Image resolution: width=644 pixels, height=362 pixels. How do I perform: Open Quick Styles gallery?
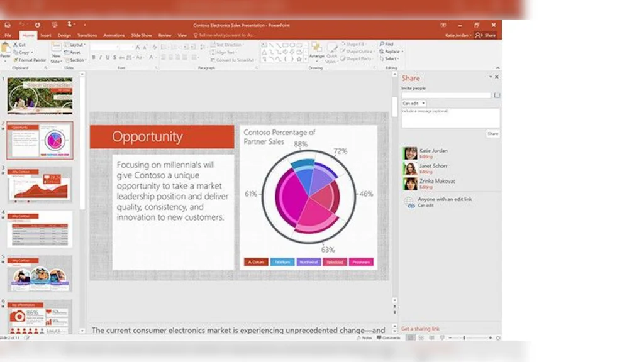[x=331, y=53]
